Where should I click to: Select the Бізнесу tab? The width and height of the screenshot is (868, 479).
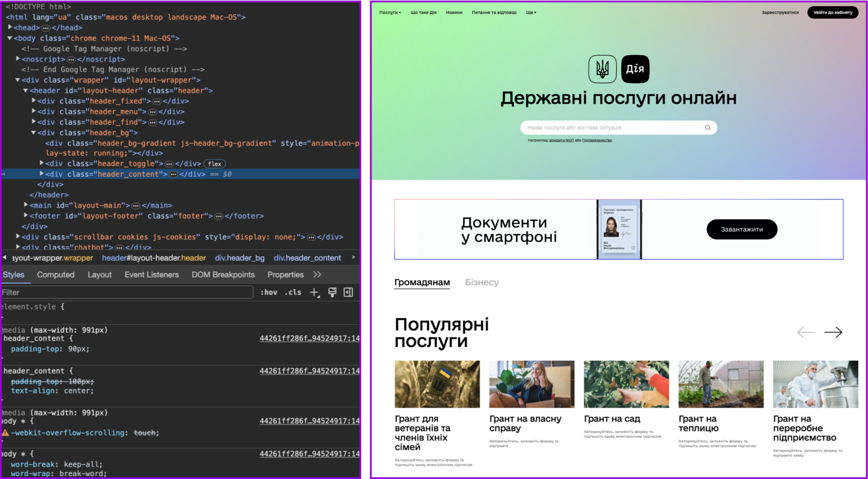point(482,282)
